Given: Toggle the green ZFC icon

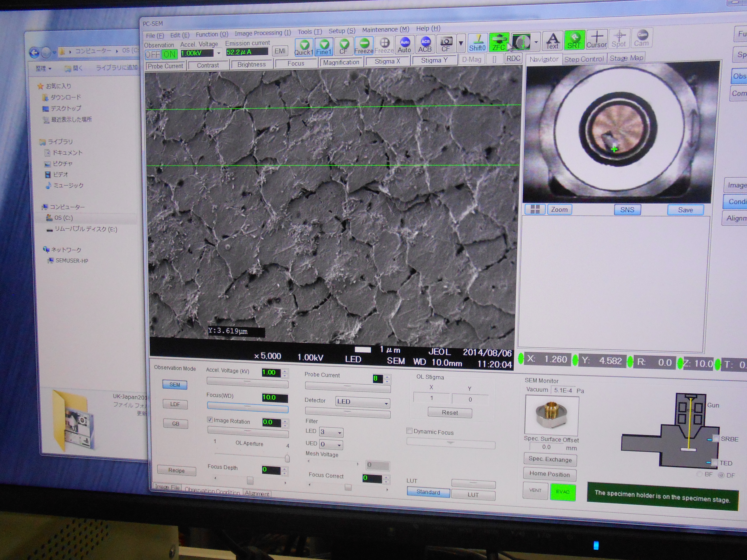Looking at the screenshot, I should coord(499,42).
